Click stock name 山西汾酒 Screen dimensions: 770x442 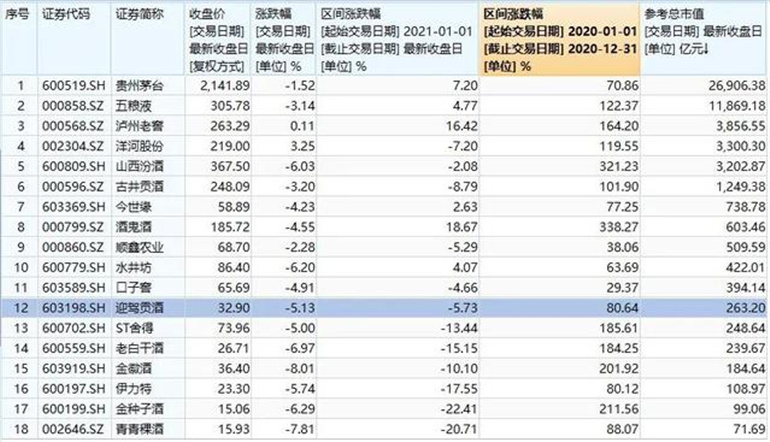pyautogui.click(x=139, y=166)
